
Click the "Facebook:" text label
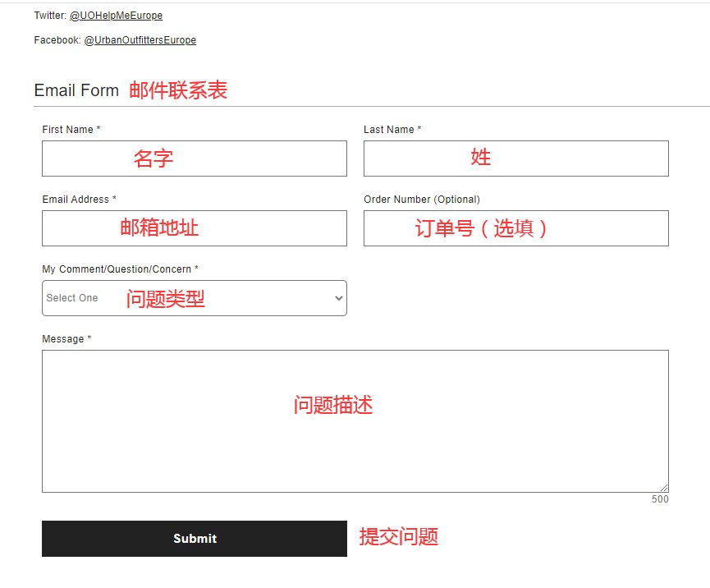(57, 40)
